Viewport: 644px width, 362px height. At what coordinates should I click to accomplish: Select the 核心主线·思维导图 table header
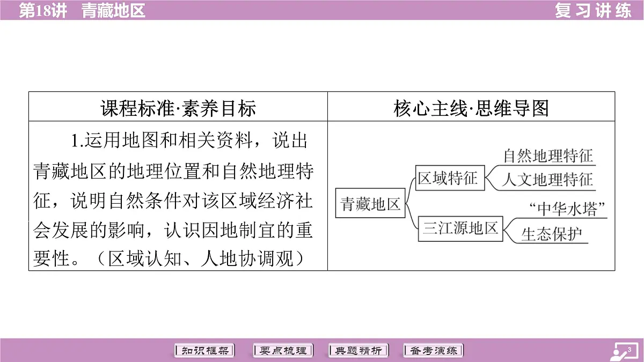pyautogui.click(x=471, y=108)
